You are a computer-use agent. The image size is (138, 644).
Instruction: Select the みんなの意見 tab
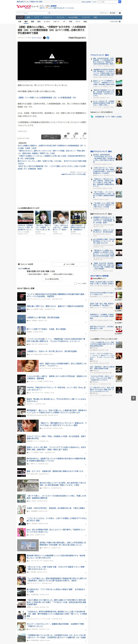click(73, 17)
